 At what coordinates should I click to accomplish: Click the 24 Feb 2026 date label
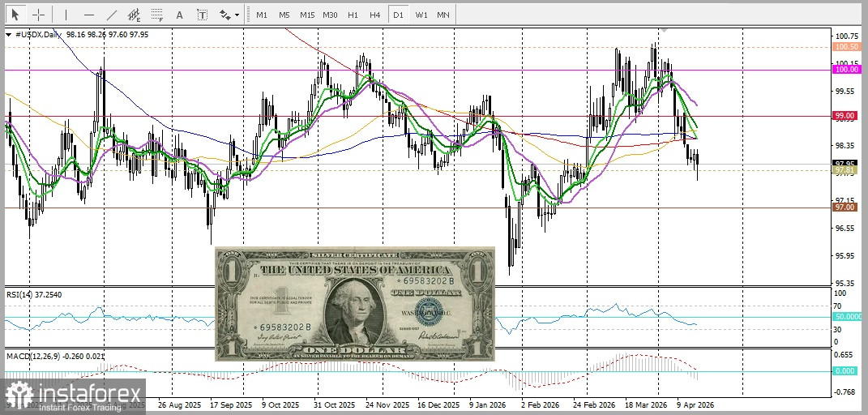pos(594,405)
